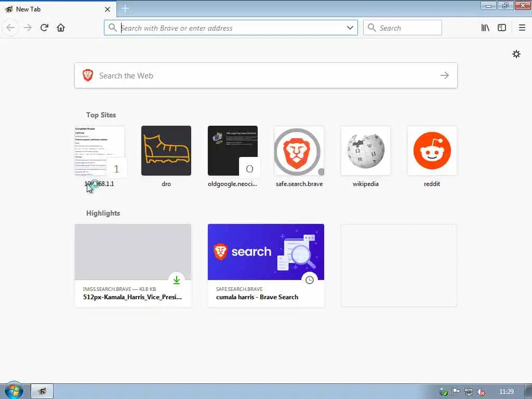Image resolution: width=532 pixels, height=399 pixels.
Task: Click the Brave lion icon in web search
Action: (x=88, y=75)
